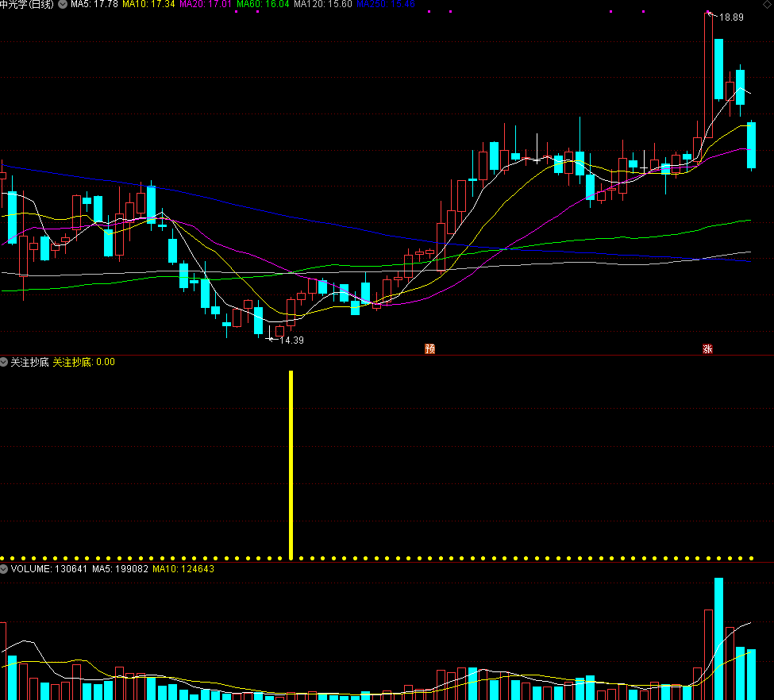This screenshot has width=774, height=700.
Task: Select the MA10: 17.34 label
Action: [x=148, y=5]
